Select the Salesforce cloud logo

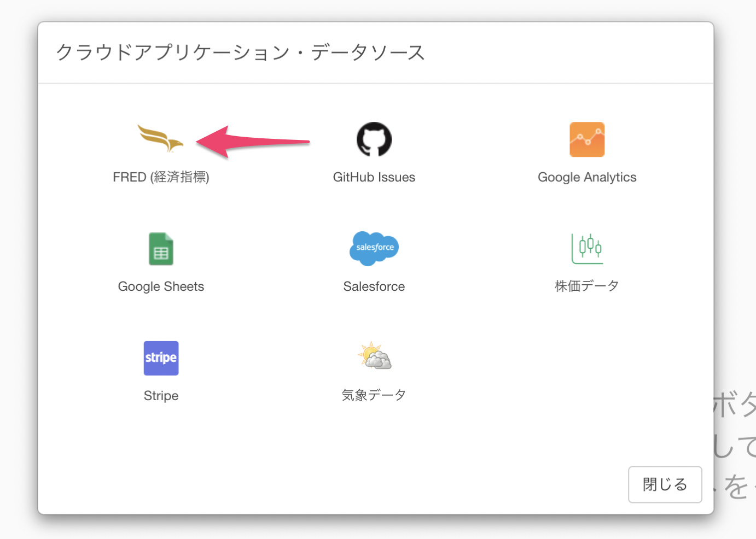point(374,248)
